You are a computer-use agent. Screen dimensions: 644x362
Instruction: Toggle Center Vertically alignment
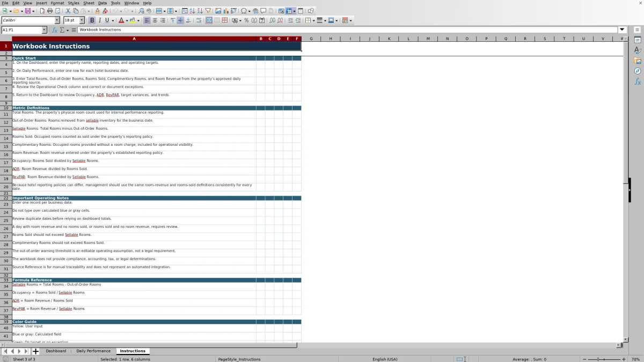point(180,20)
